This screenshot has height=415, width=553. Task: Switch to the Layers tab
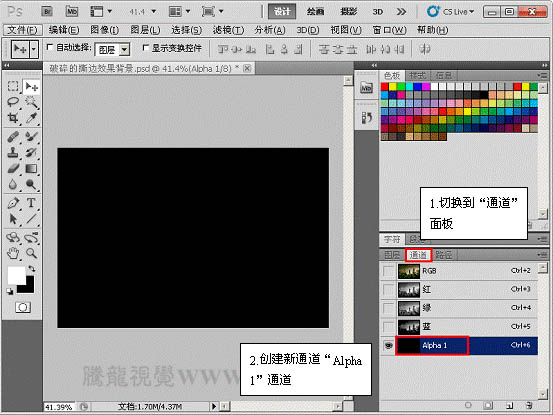pyautogui.click(x=392, y=255)
